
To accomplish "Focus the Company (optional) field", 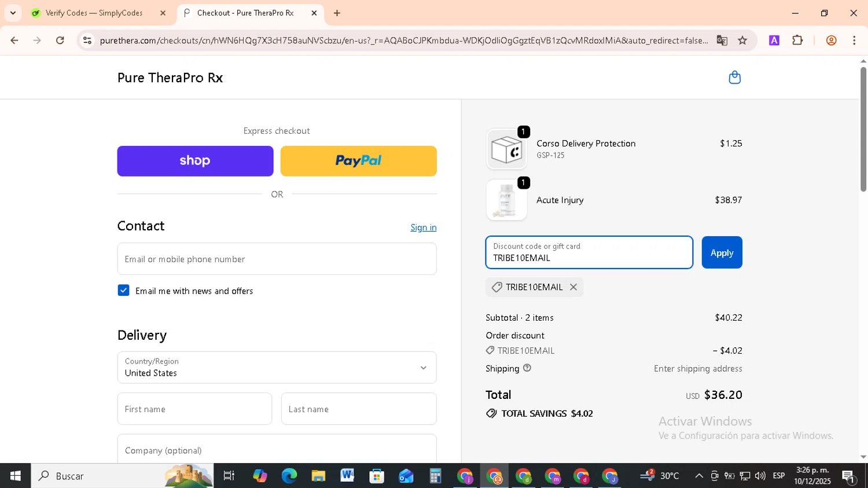I will pos(277,449).
